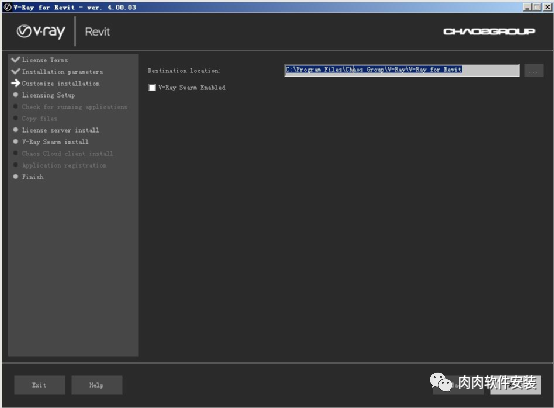Open the Help button
The height and width of the screenshot is (408, 554).
[97, 385]
